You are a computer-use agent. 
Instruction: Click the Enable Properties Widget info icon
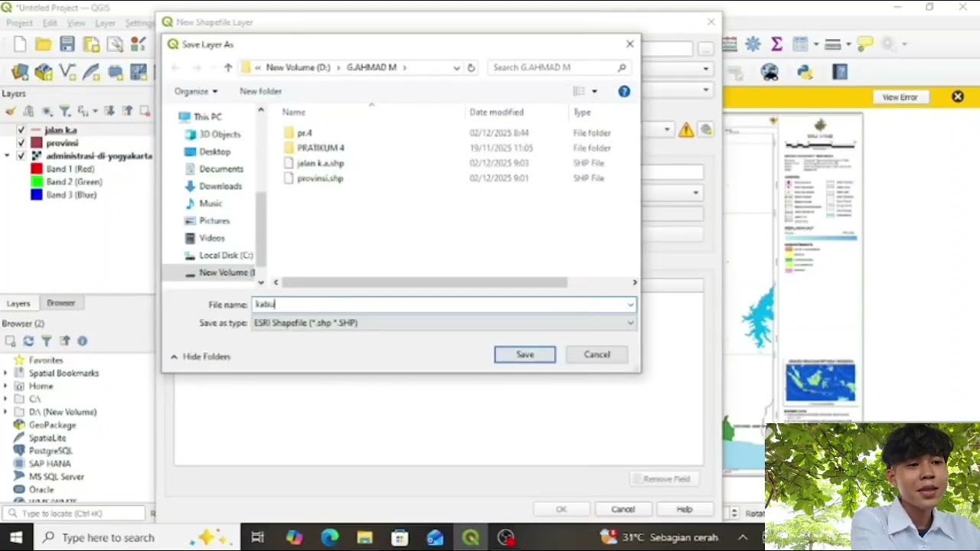(82, 341)
